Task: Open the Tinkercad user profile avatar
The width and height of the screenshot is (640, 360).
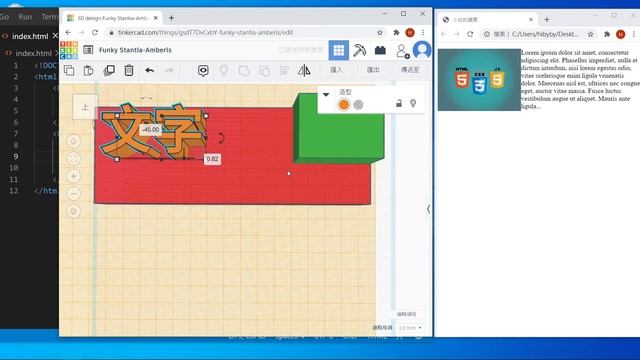Action: point(422,50)
